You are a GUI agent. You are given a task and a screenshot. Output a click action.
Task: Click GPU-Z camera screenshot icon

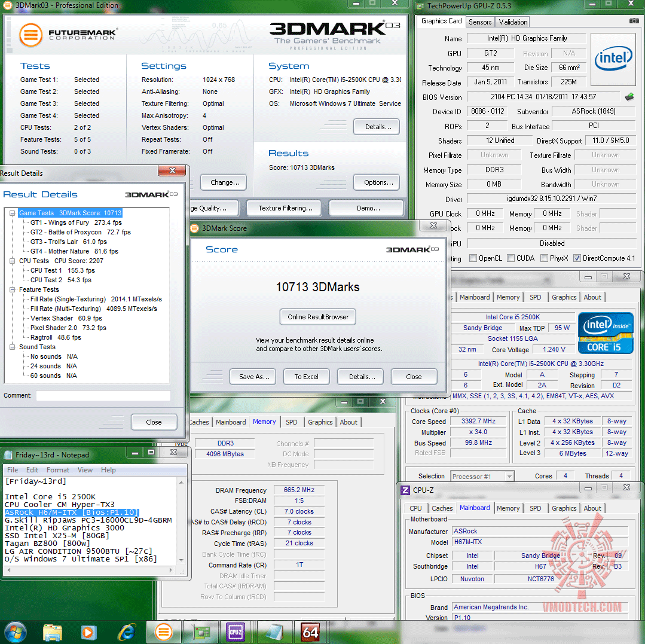click(x=634, y=20)
